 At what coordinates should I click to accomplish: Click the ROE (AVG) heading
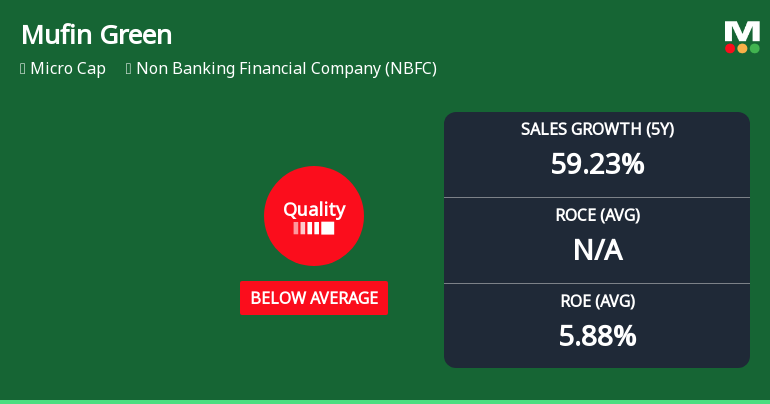click(x=596, y=301)
